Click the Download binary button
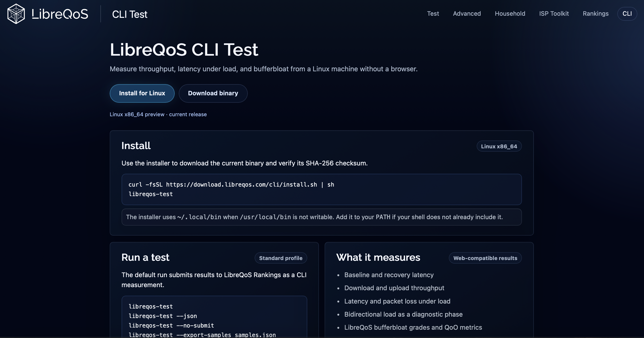Image resolution: width=644 pixels, height=338 pixels. [x=213, y=93]
